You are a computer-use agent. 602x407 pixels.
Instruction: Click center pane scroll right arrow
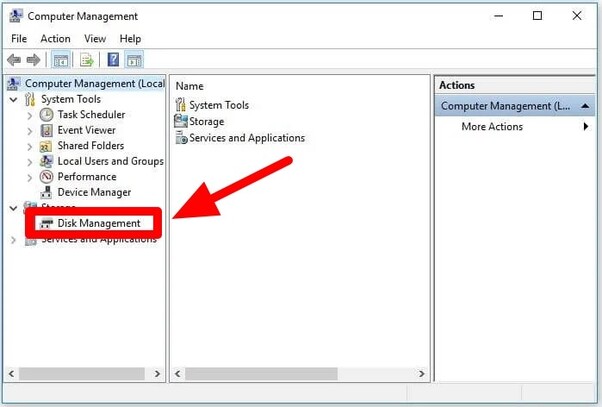(x=421, y=374)
